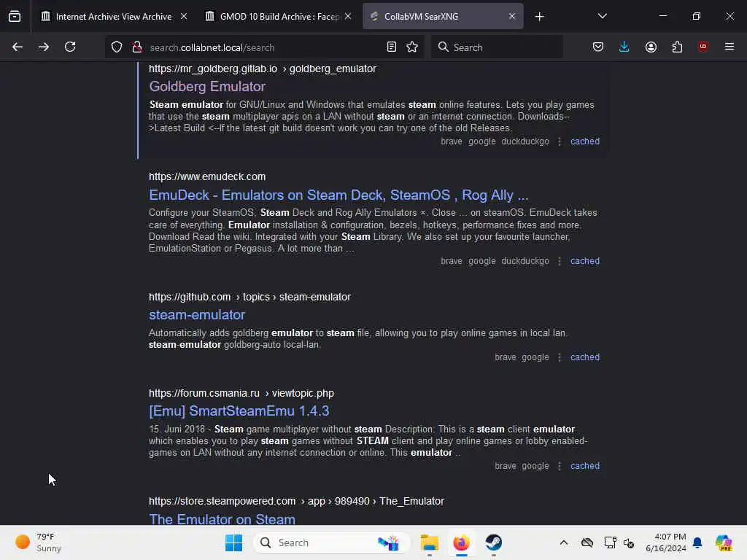The image size is (747, 560).
Task: Go back with the browser back arrow
Action: tap(18, 47)
